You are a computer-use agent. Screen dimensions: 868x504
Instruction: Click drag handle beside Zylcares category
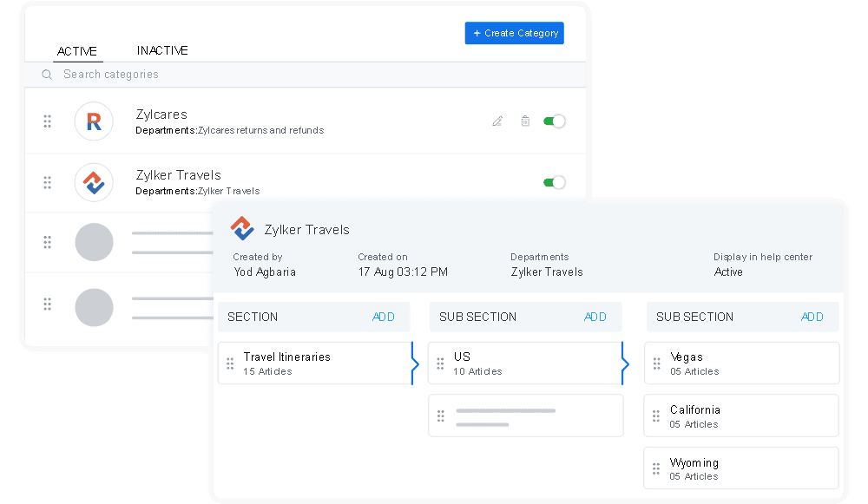(x=48, y=121)
